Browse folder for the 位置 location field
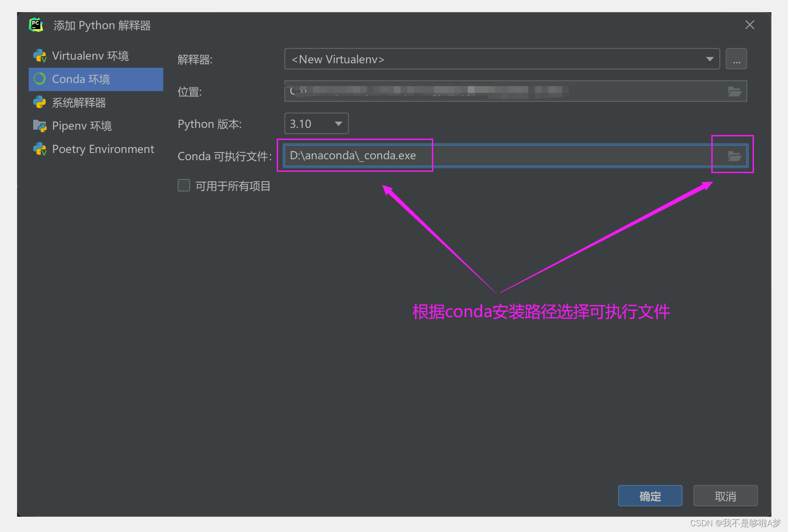 coord(734,92)
